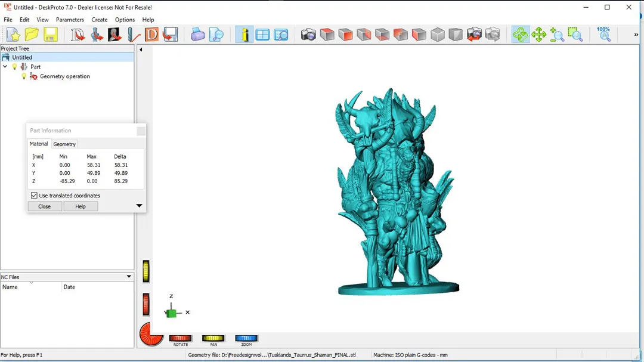Switch to the Geometry tab in Part Information
This screenshot has height=362, width=644.
tap(64, 144)
